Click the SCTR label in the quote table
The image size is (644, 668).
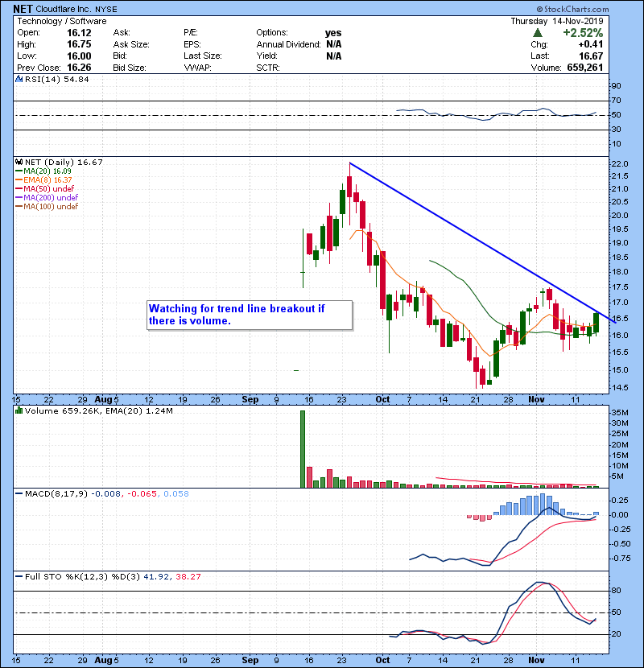pyautogui.click(x=268, y=68)
